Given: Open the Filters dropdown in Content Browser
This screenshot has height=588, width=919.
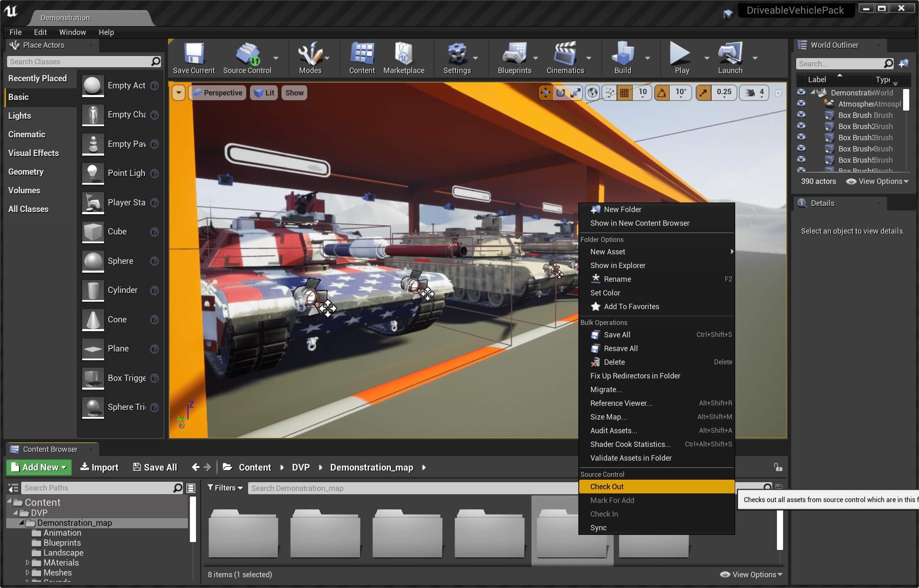Looking at the screenshot, I should point(225,488).
